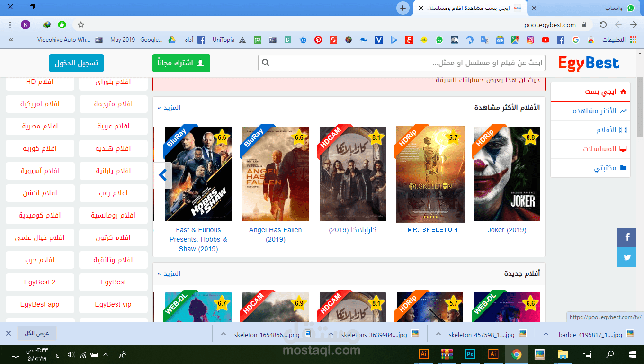
Task: Open the Pixabay px bookmark
Action: [257, 40]
